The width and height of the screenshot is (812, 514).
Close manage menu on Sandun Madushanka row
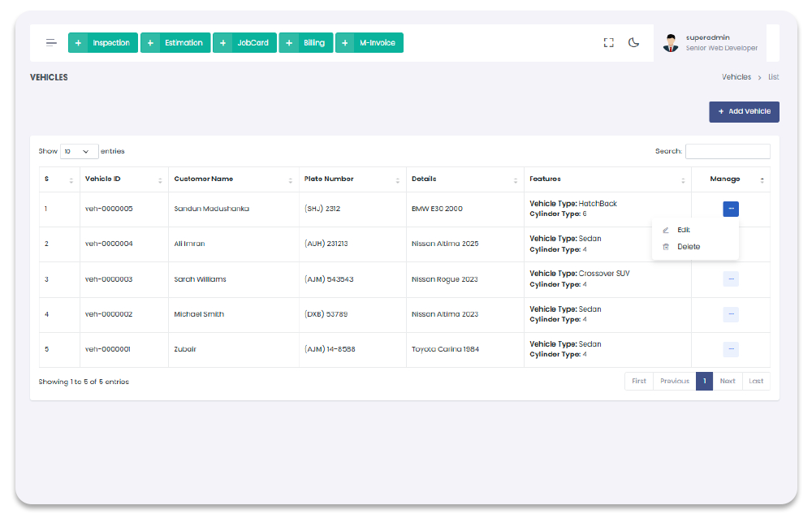(x=731, y=209)
